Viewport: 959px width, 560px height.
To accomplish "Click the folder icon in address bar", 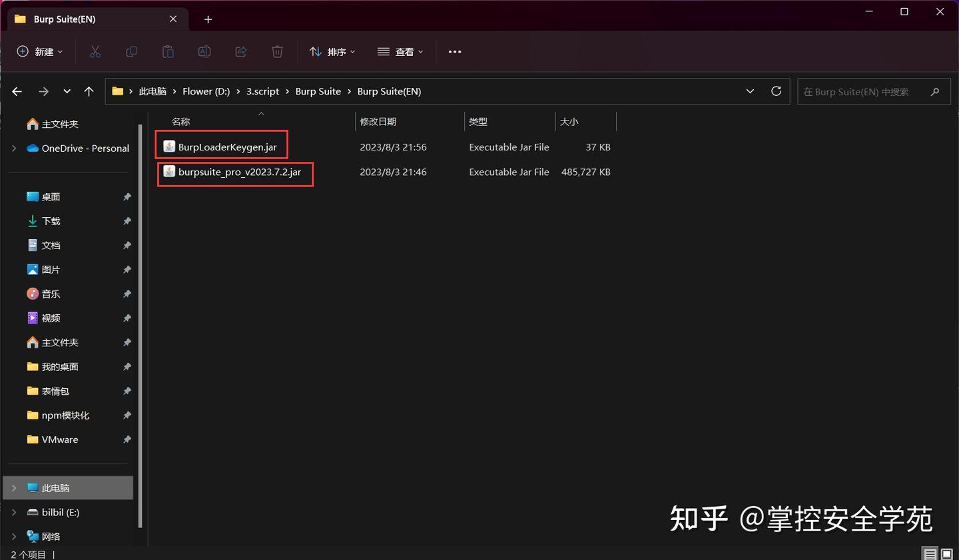I will click(117, 91).
